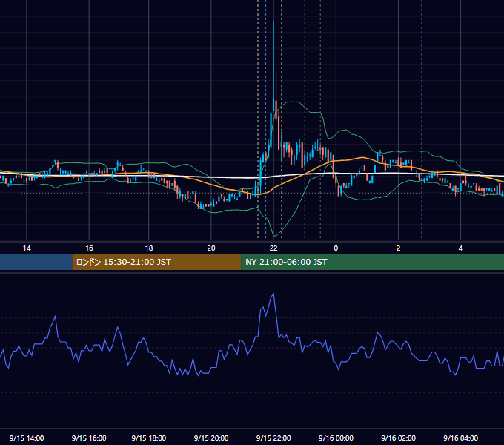The height and width of the screenshot is (445, 504).
Task: Click the highest peak of the blue oscillator line
Action: coord(273,294)
